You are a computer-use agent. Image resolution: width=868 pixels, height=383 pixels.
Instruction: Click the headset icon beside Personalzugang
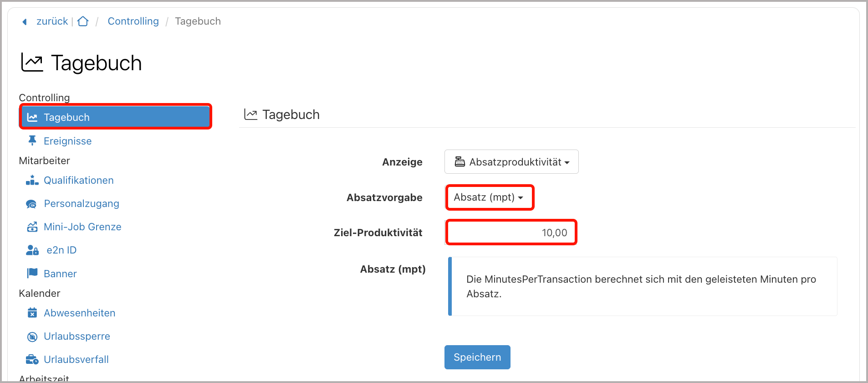pos(32,203)
